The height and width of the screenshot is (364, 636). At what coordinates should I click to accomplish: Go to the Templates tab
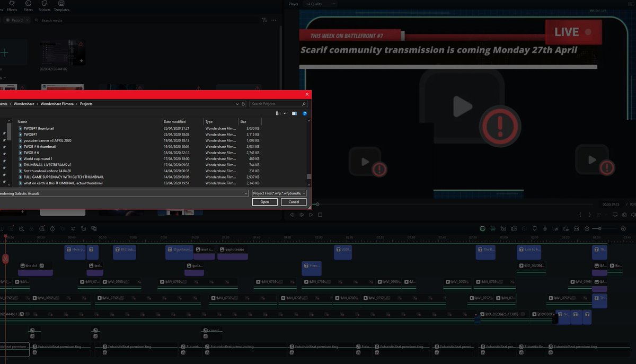[61, 7]
